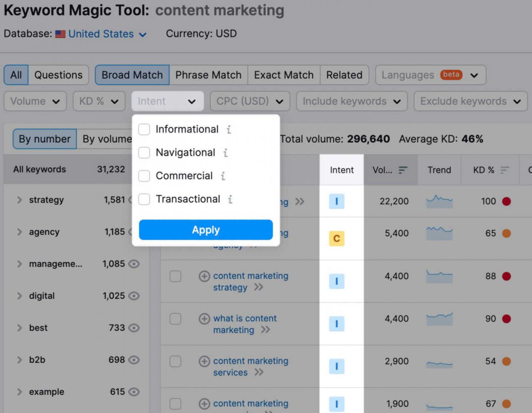Show info icon beside Transactional
The height and width of the screenshot is (413, 532).
tap(230, 199)
